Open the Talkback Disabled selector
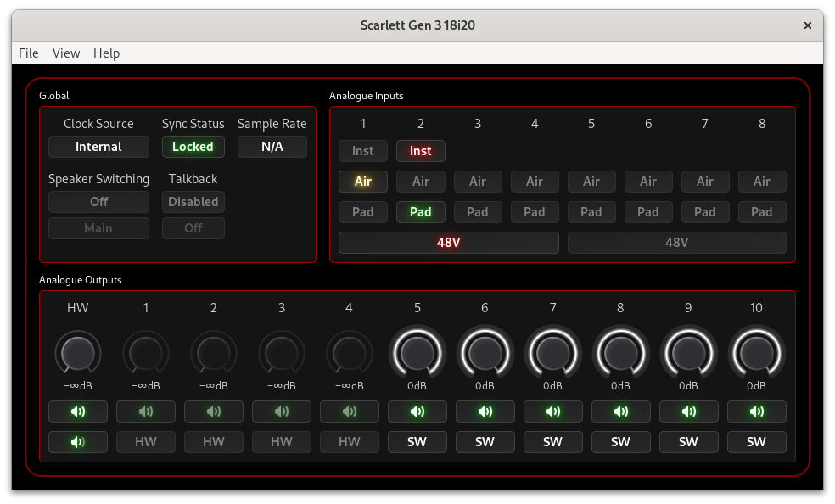The width and height of the screenshot is (835, 504). click(x=193, y=202)
